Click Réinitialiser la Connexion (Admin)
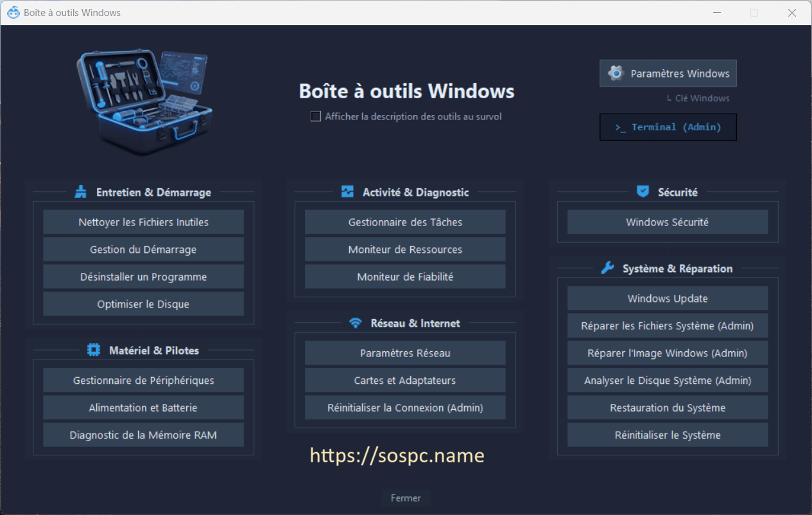 pos(405,408)
